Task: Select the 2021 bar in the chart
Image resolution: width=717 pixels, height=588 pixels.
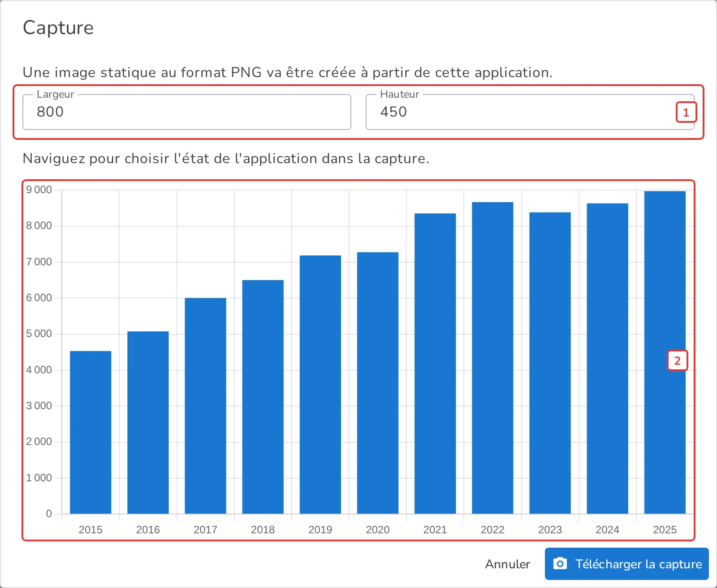Action: [x=435, y=363]
